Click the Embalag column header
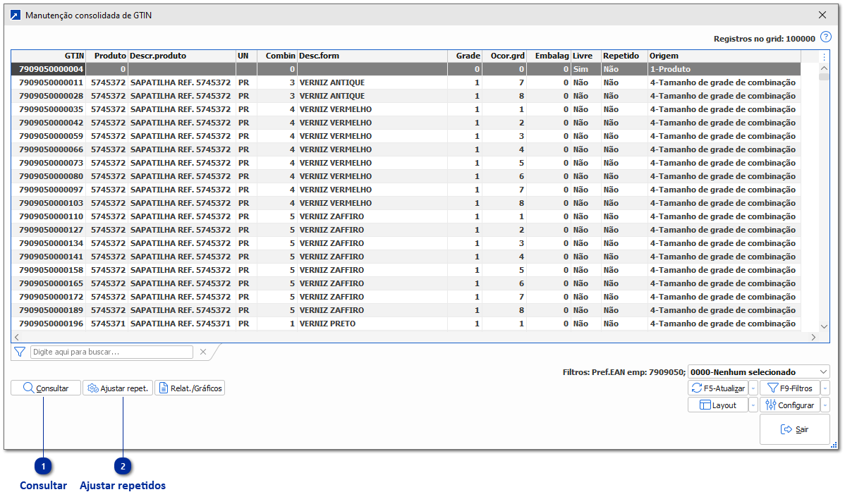The height and width of the screenshot is (504, 845). pos(549,56)
